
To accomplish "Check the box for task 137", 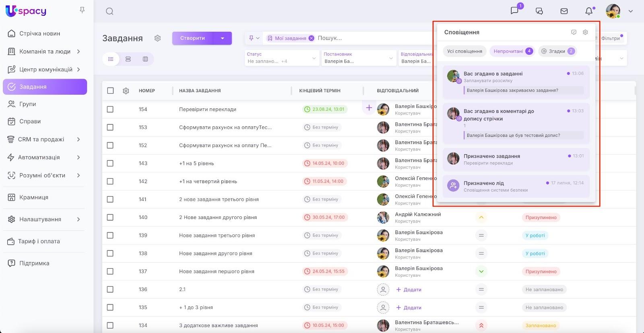I will click(110, 271).
